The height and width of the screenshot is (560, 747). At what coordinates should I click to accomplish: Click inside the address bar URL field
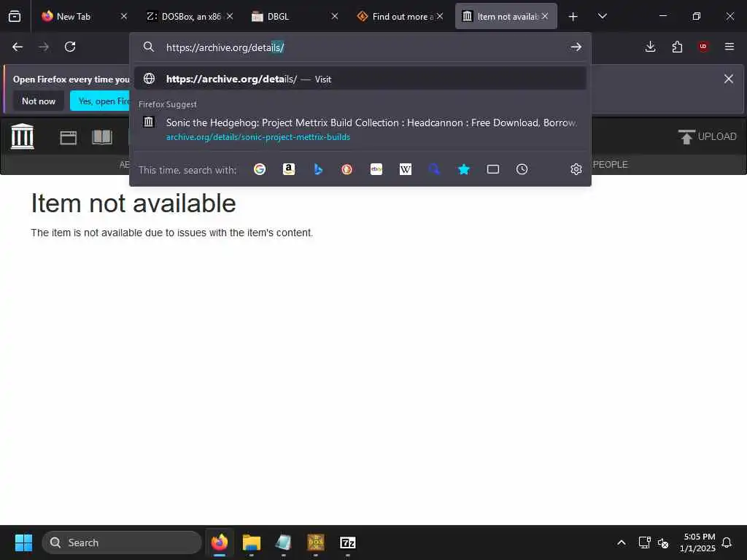pos(362,47)
